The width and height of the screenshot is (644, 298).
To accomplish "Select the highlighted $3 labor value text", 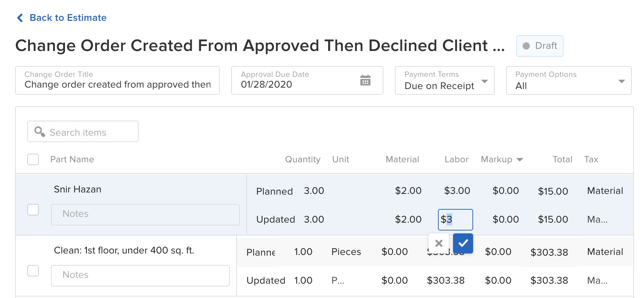I will (449, 219).
